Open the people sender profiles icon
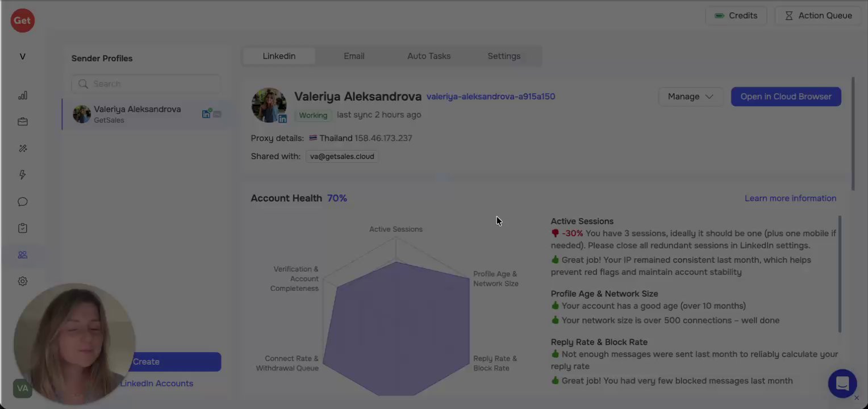Viewport: 868px width, 409px height. pos(23,254)
